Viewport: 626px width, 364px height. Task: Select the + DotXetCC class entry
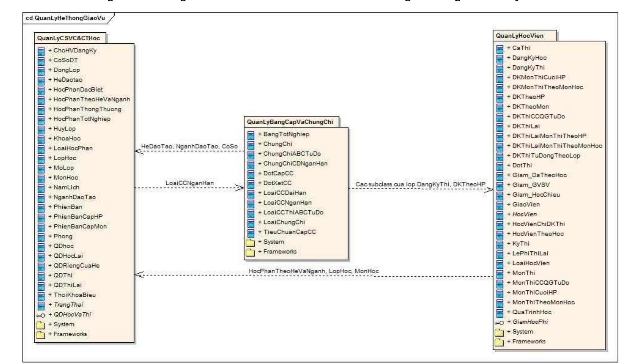pos(275,183)
